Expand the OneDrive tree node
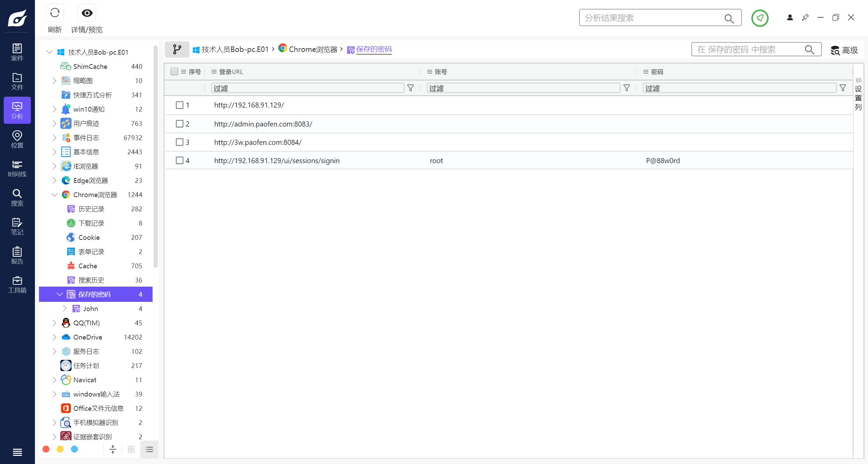868x464 pixels. (x=55, y=337)
